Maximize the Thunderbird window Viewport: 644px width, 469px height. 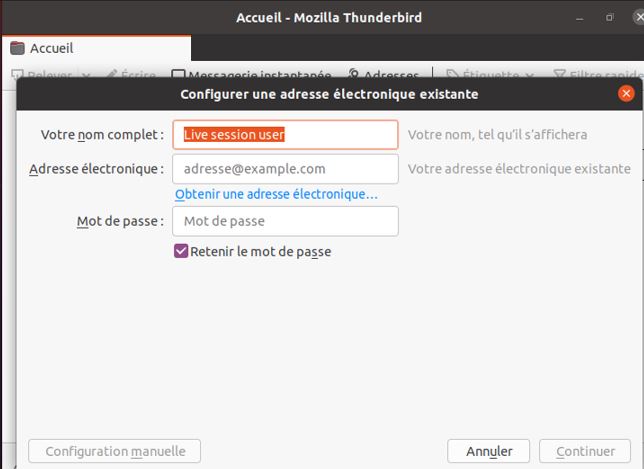pos(609,17)
